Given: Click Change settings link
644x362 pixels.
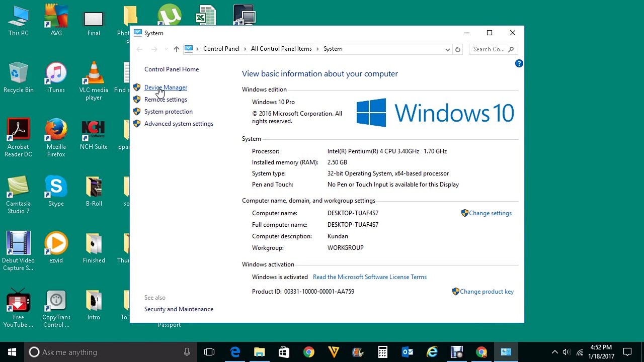Looking at the screenshot, I should tap(490, 213).
